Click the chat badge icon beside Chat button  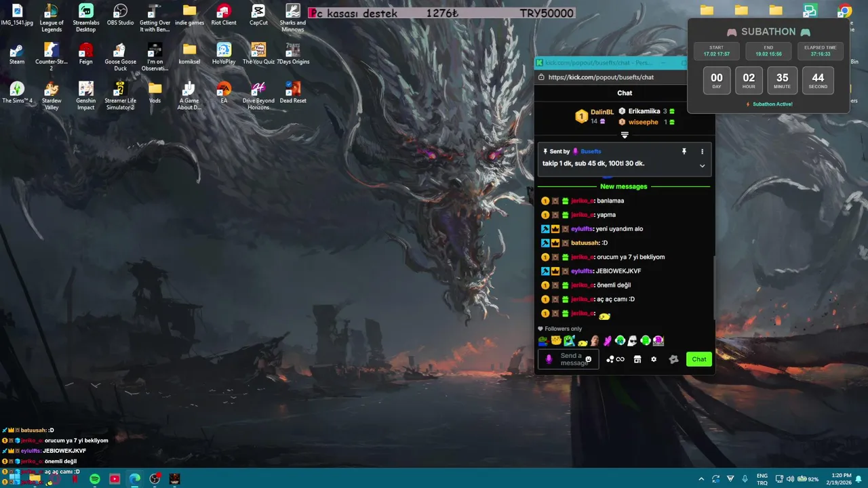673,359
